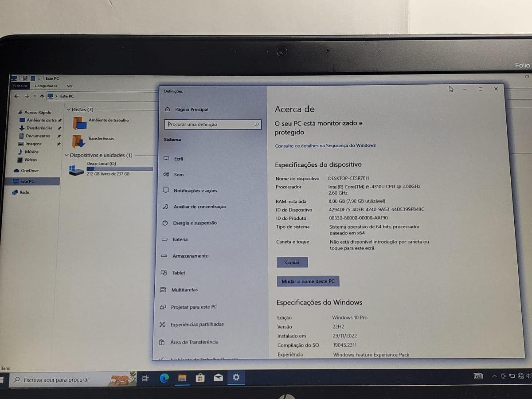Open the Som settings page
Viewport: 532px width, 399px height.
173,175
